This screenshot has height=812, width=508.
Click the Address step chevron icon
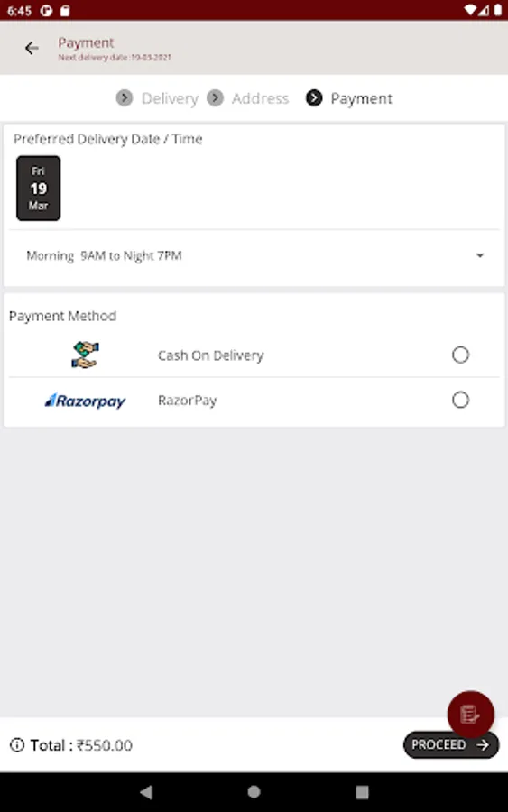click(215, 97)
